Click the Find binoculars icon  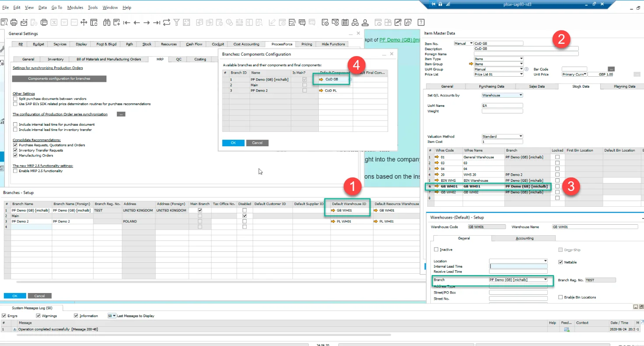coord(106,22)
